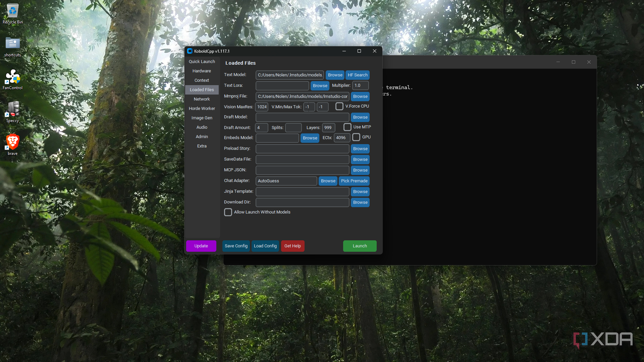Click the Loaded Files tab
Image resolution: width=644 pixels, height=362 pixels.
tap(202, 90)
